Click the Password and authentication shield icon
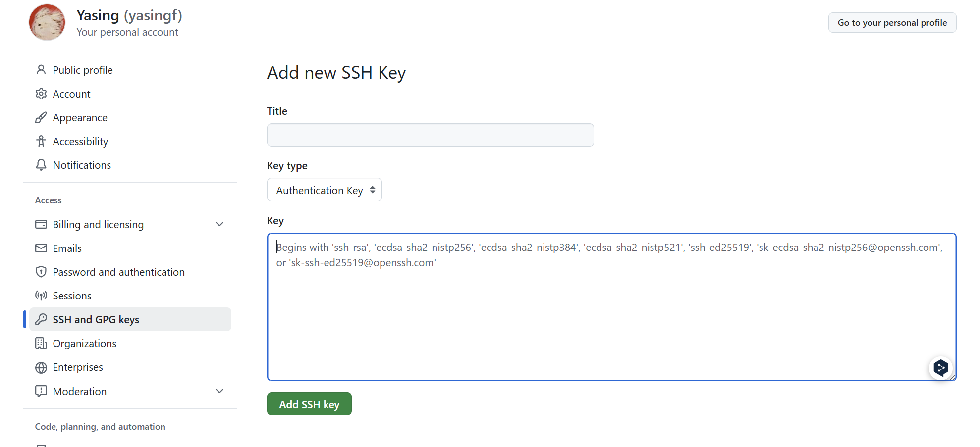 tap(41, 272)
